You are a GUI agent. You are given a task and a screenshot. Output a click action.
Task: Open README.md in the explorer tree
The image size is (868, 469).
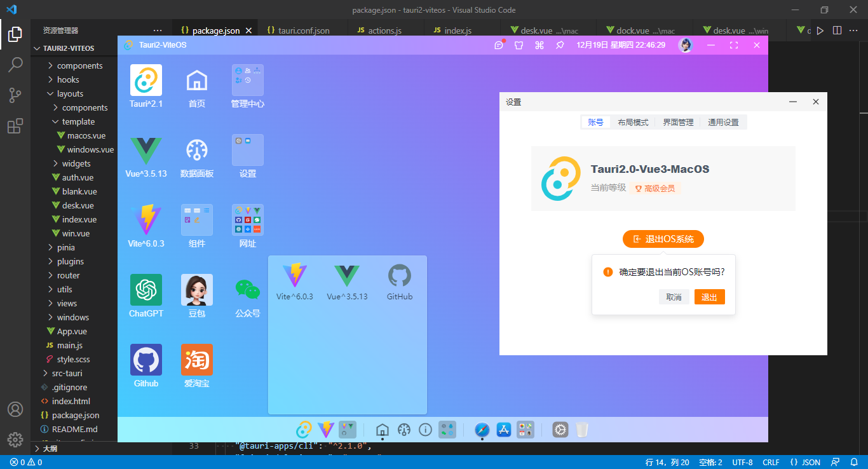click(x=74, y=429)
